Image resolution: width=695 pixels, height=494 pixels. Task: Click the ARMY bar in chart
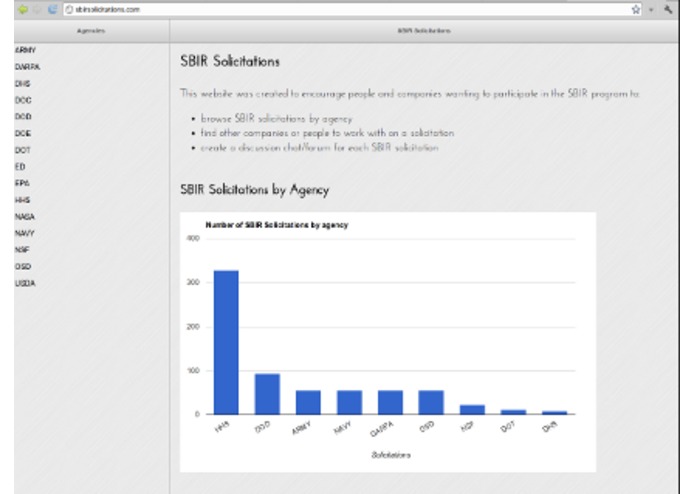pyautogui.click(x=308, y=402)
